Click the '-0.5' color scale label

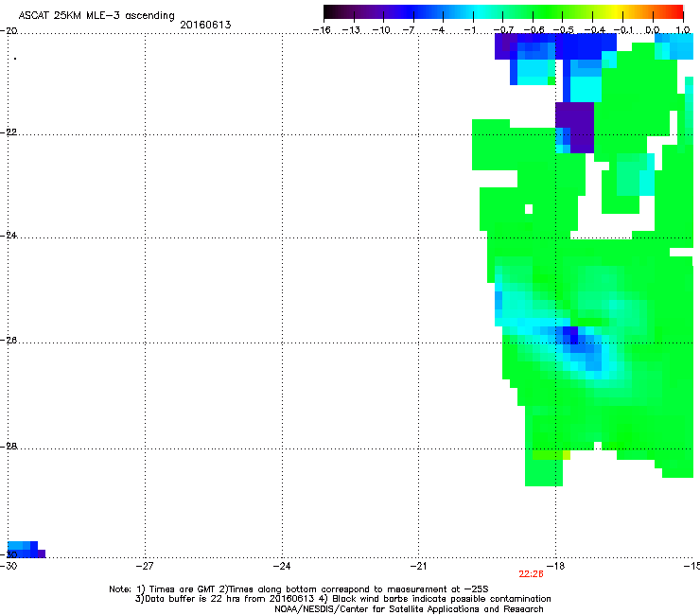(564, 30)
